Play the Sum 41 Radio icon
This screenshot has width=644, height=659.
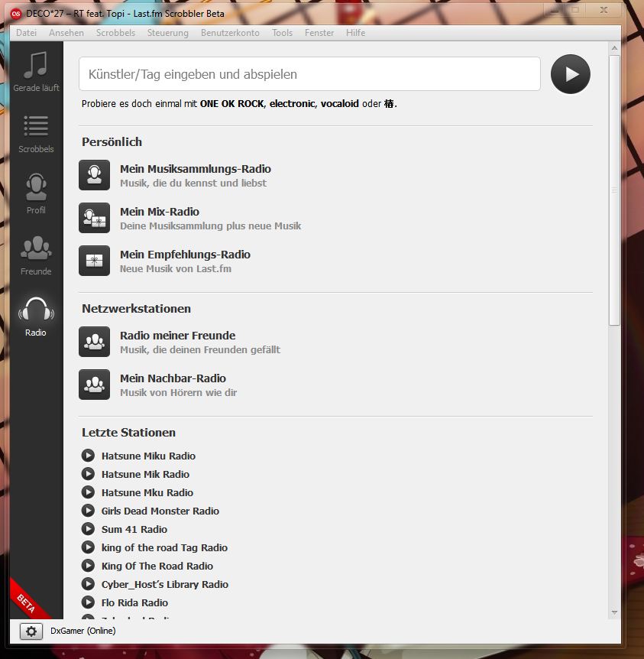[88, 529]
